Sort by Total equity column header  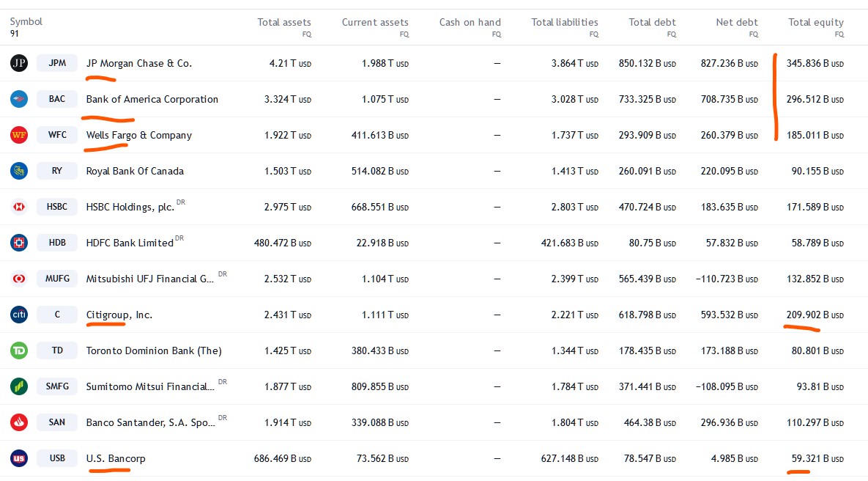pyautogui.click(x=815, y=22)
